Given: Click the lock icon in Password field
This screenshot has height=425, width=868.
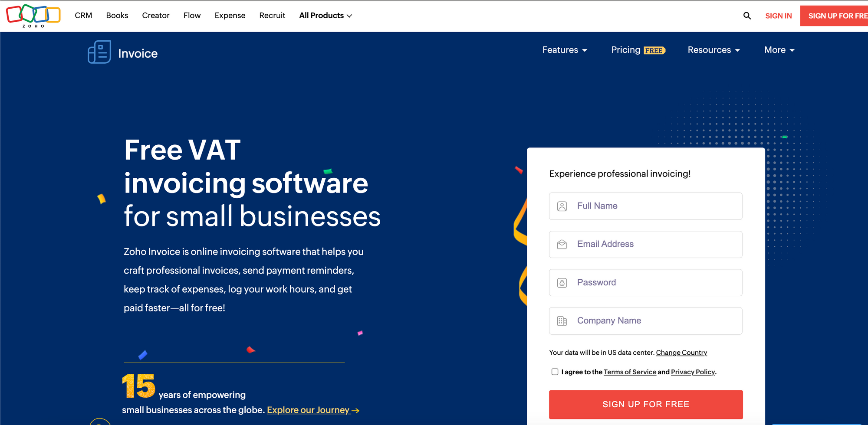Looking at the screenshot, I should tap(562, 283).
